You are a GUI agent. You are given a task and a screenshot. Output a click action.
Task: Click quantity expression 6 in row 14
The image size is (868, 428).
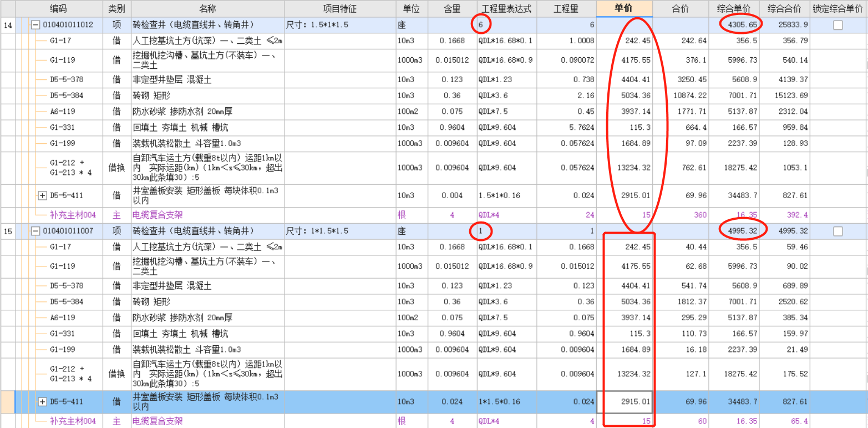(x=506, y=25)
